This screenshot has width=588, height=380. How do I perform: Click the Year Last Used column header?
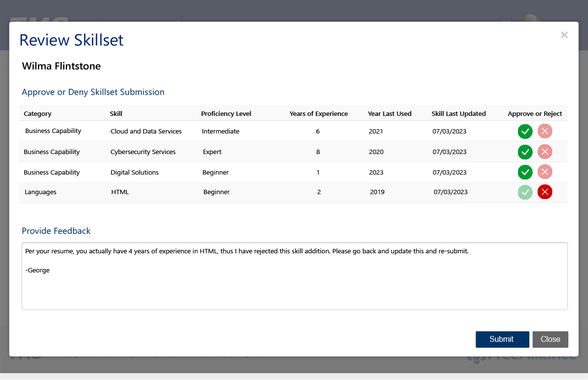390,114
